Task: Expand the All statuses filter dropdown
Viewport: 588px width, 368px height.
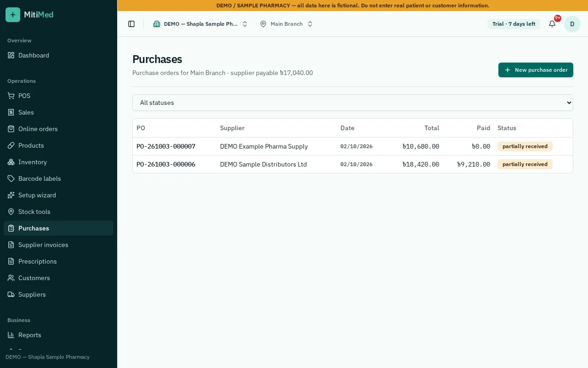Action: tap(353, 103)
